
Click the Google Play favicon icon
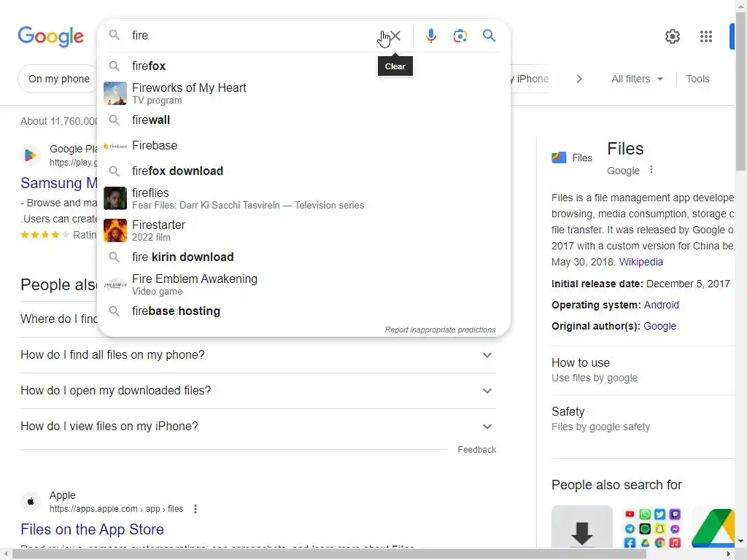point(31,155)
